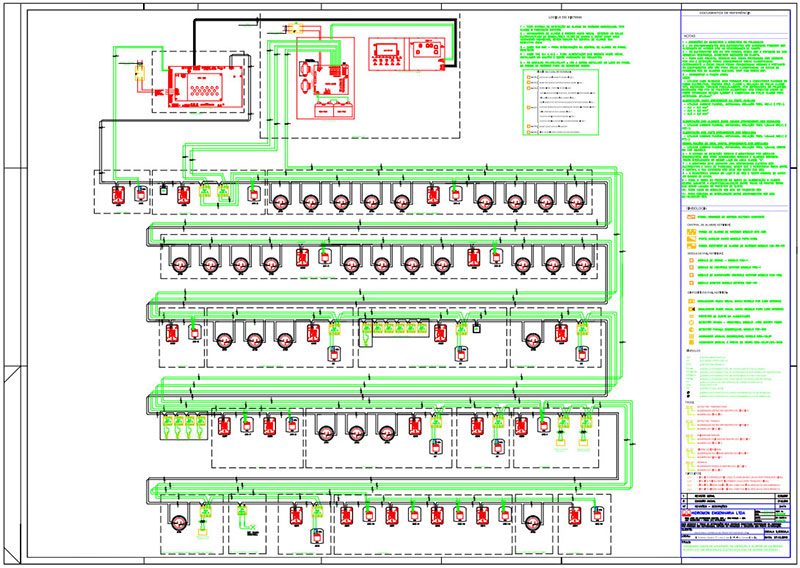The height and width of the screenshot is (568, 800).
Task: Select the diagonal fold mark on the left border
Action: coord(11,375)
